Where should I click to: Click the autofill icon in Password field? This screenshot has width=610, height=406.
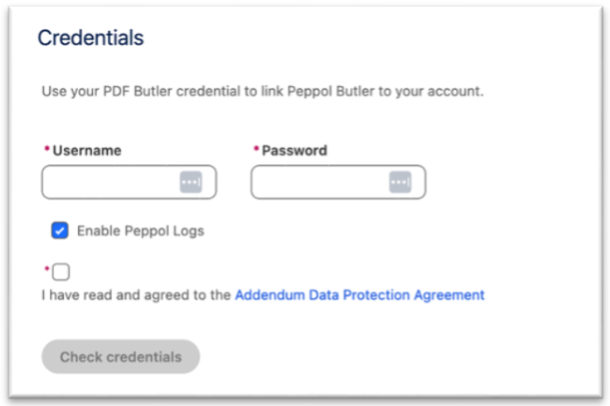400,182
